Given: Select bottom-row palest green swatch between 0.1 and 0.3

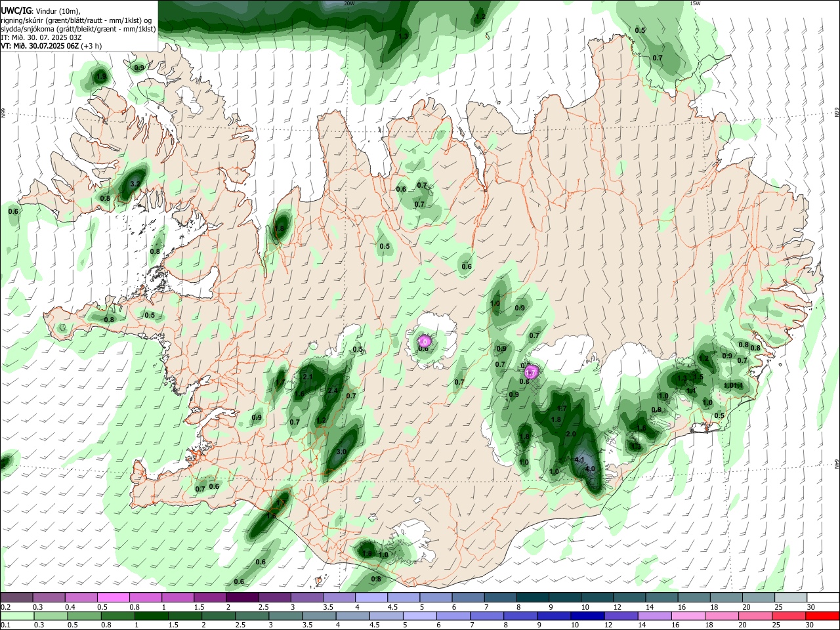Looking at the screenshot, I should click(x=17, y=616).
